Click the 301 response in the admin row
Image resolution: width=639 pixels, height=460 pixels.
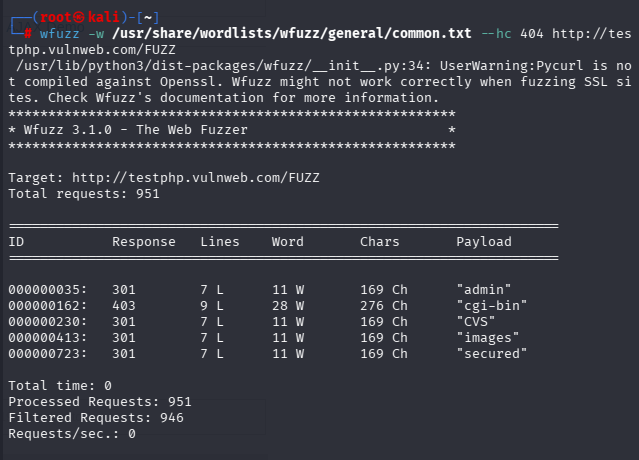coord(124,290)
